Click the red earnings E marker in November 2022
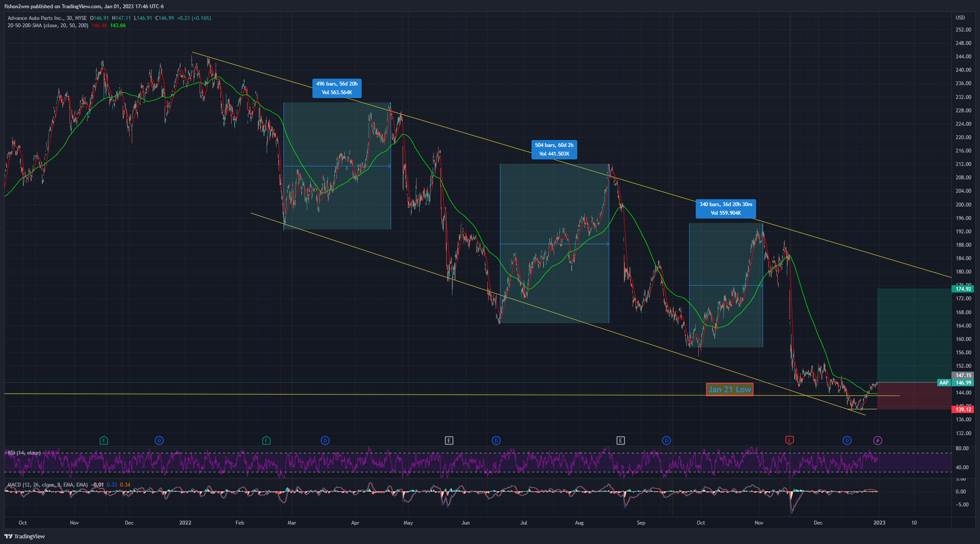 tap(789, 440)
